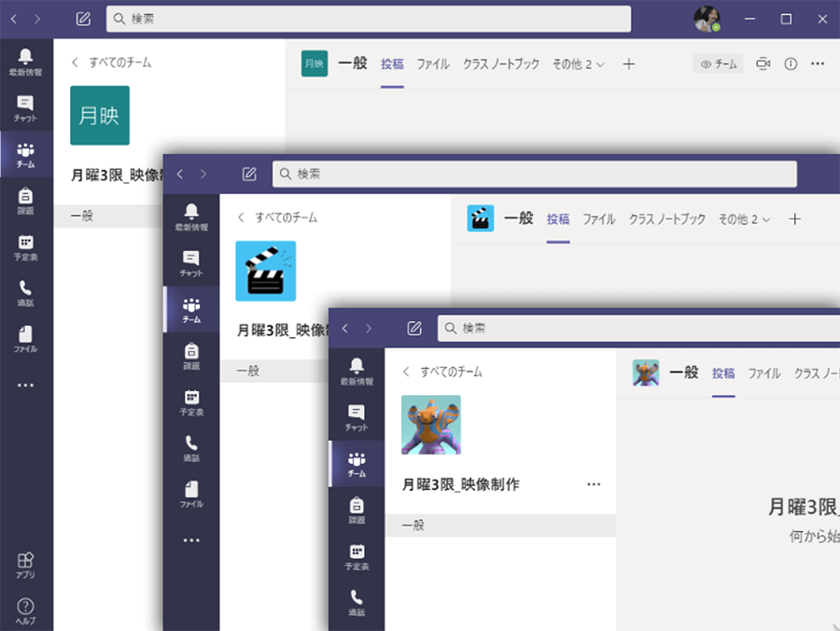Screen dimensions: 840x631
Task: Click forward navigation arrow in back window title bar
Action: coord(37,20)
